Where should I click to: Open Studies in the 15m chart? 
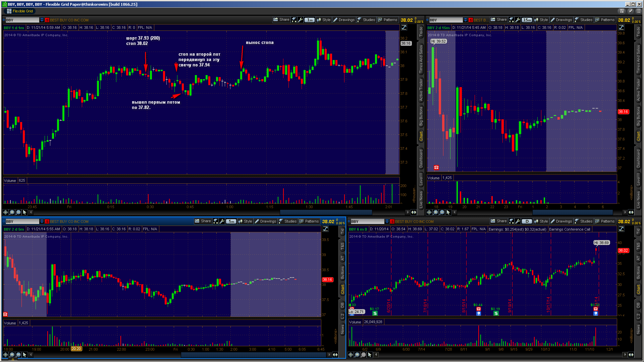(584, 20)
